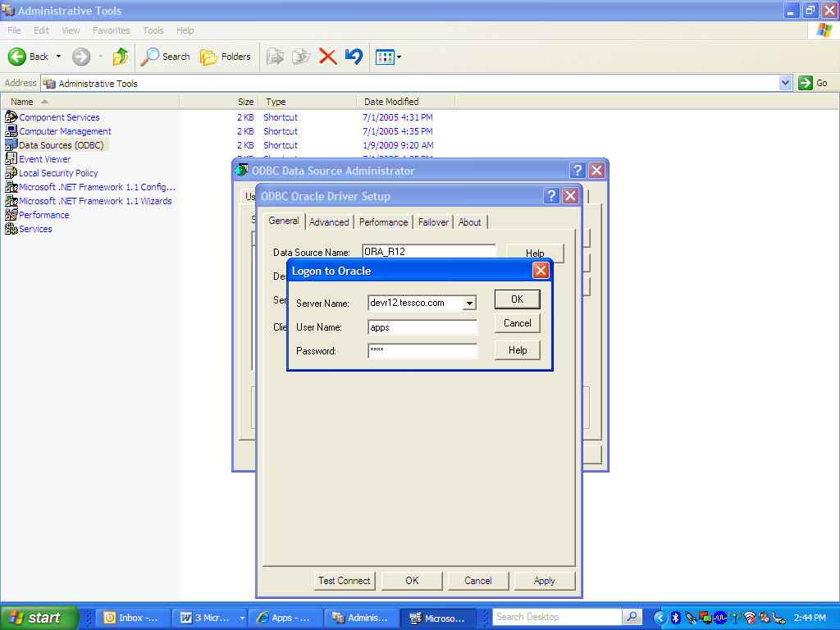Click the Up folder icon

coord(121,57)
